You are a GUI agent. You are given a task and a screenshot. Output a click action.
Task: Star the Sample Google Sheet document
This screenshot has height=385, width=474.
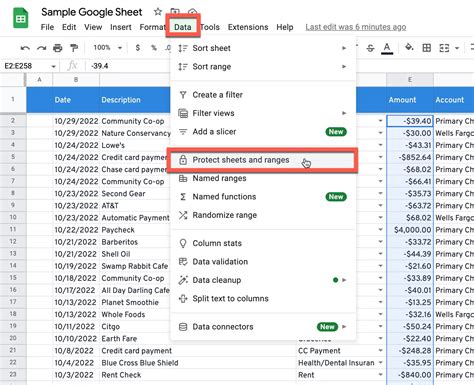click(x=158, y=12)
